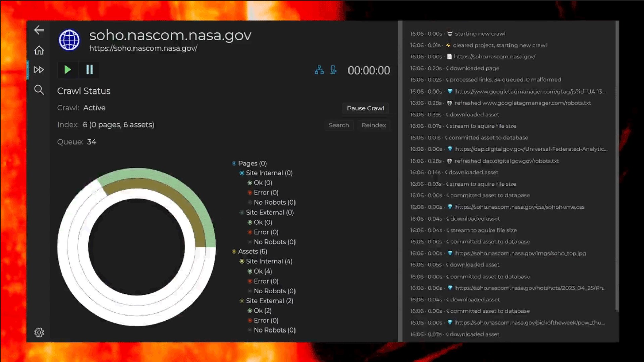
Task: Click the blue sitemap hierarchy icon
Action: [x=319, y=70]
